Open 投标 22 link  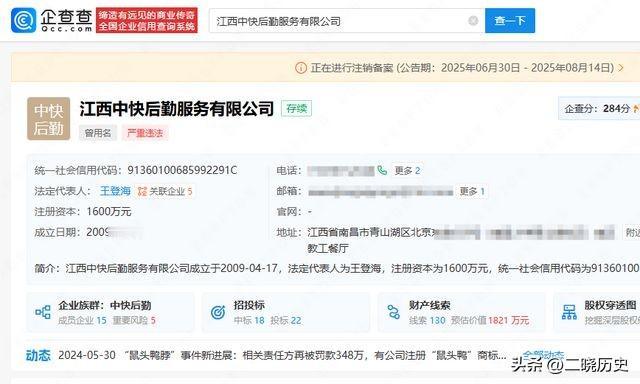(x=286, y=320)
